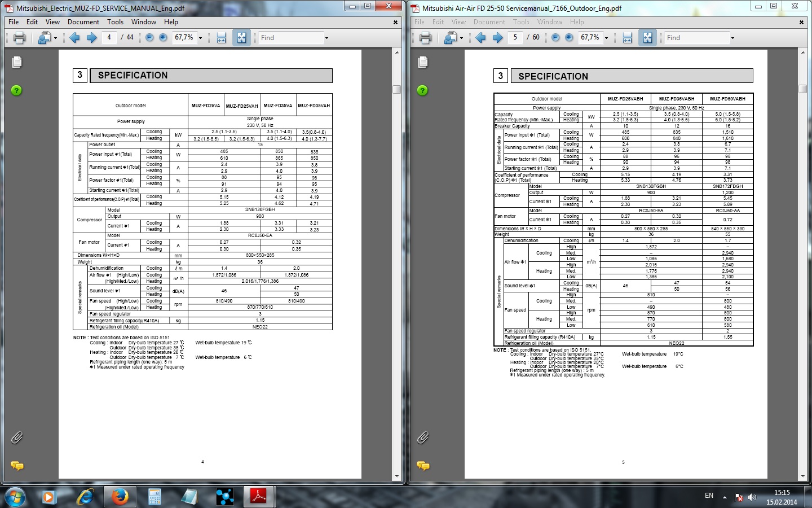
Task: Click zoom percentage field in left window
Action: coord(184,38)
